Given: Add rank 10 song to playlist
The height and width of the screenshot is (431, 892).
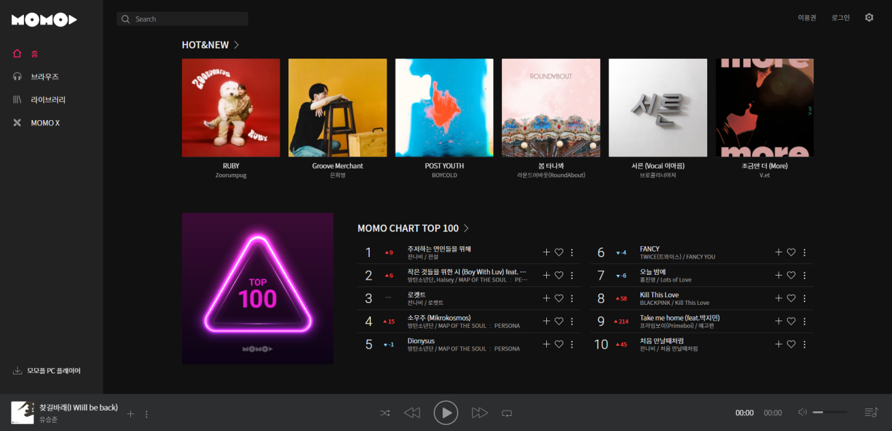Looking at the screenshot, I should tap(779, 344).
